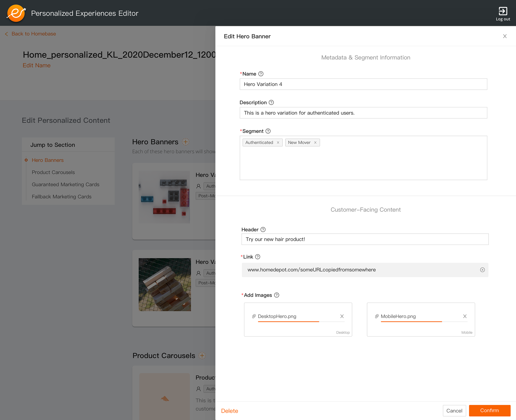Viewport: 516px width, 420px height.
Task: Click the Link help question icon
Action: click(x=257, y=257)
